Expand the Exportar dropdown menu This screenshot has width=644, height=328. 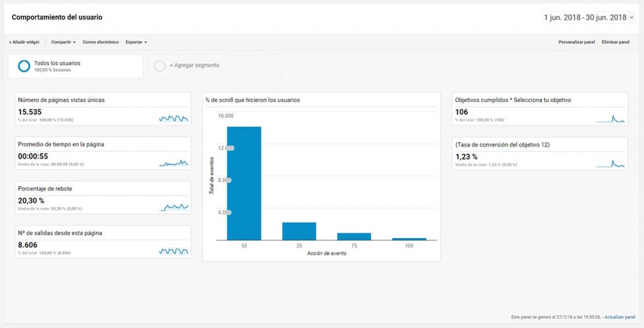[136, 42]
